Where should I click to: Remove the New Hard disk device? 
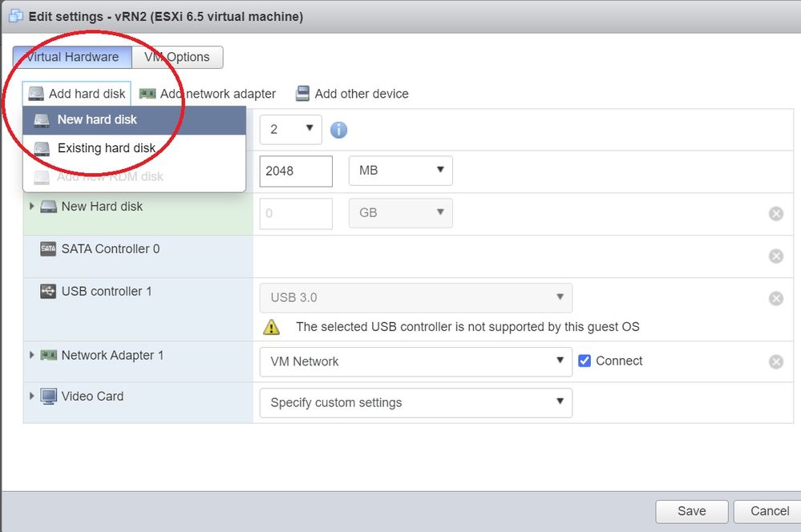pyautogui.click(x=776, y=213)
